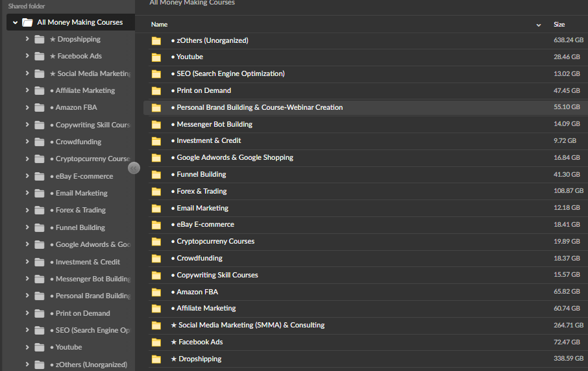Click the Print on Demand folder icon in list
This screenshot has width=588, height=371.
click(x=156, y=91)
